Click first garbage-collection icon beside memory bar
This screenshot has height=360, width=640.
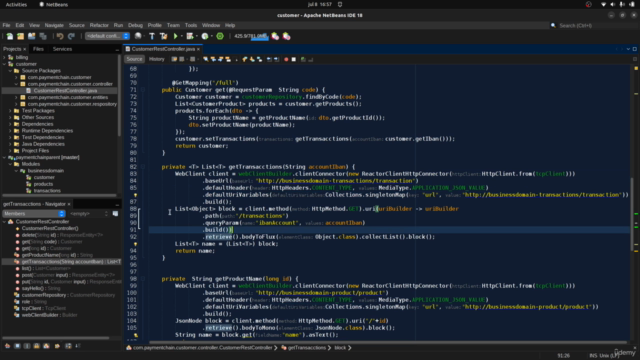pos(276,36)
